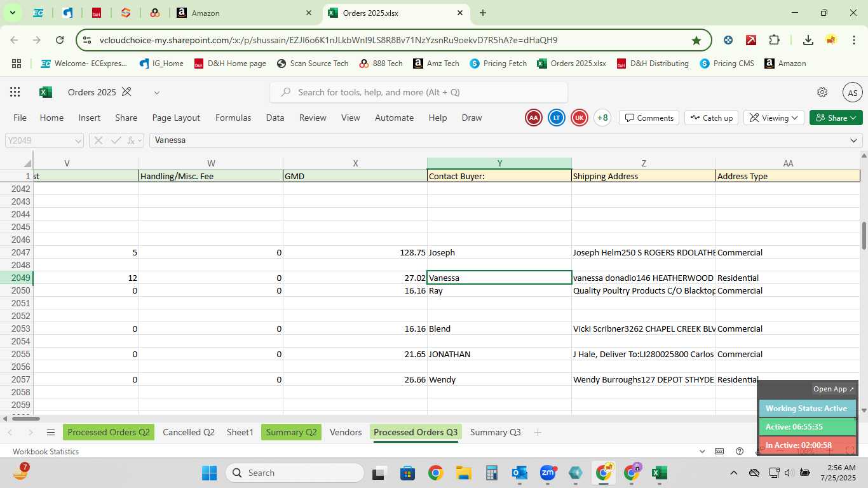Open the Zoom taskbar icon
The width and height of the screenshot is (868, 488).
pos(548,473)
